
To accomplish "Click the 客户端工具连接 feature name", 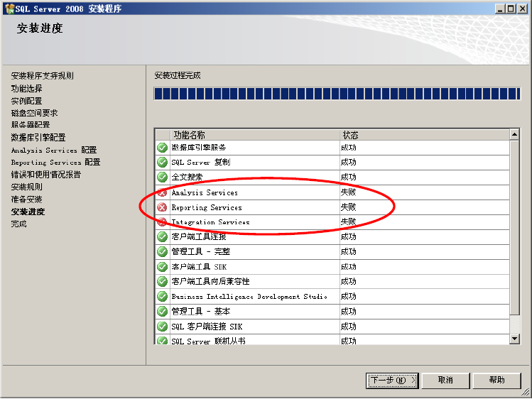I will (x=199, y=236).
